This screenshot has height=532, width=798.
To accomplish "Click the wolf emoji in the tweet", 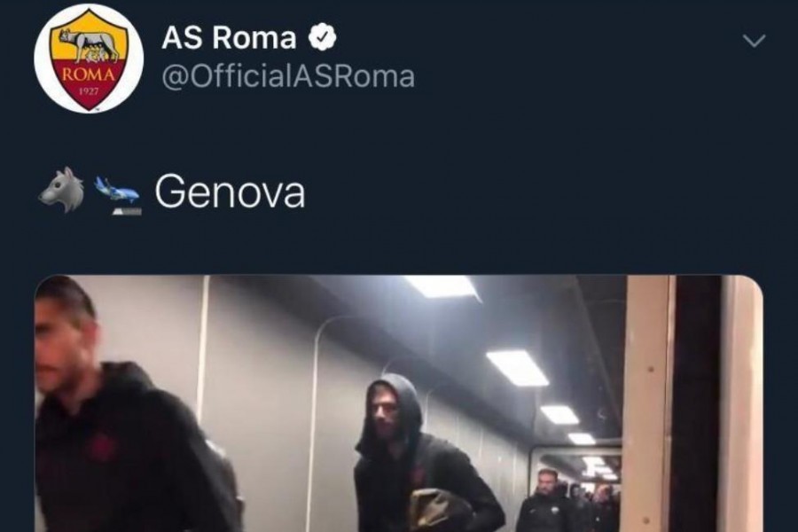I will [62, 191].
